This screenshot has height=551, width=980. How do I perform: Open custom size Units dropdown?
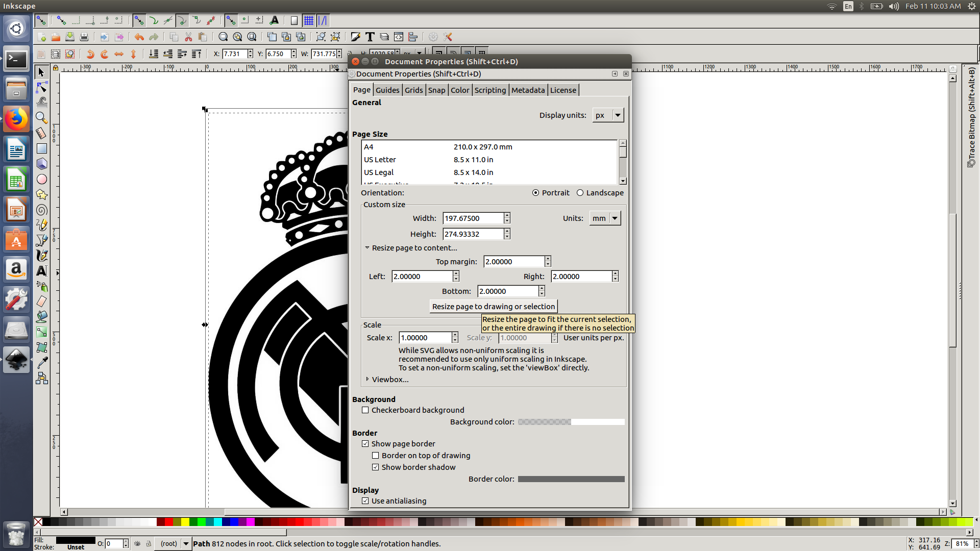tap(605, 218)
